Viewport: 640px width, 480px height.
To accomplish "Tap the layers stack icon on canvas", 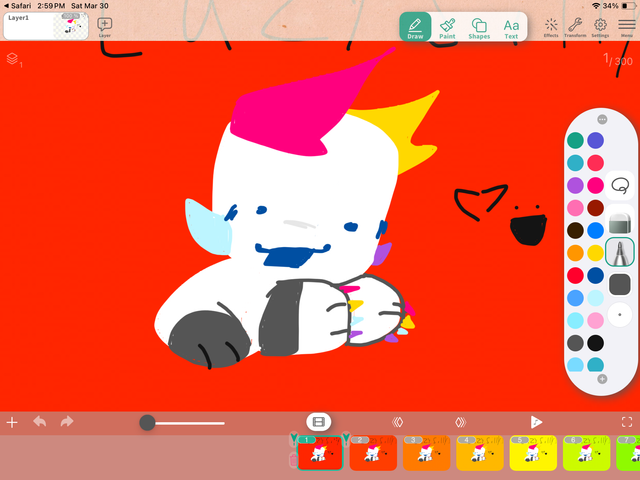I will [14, 60].
